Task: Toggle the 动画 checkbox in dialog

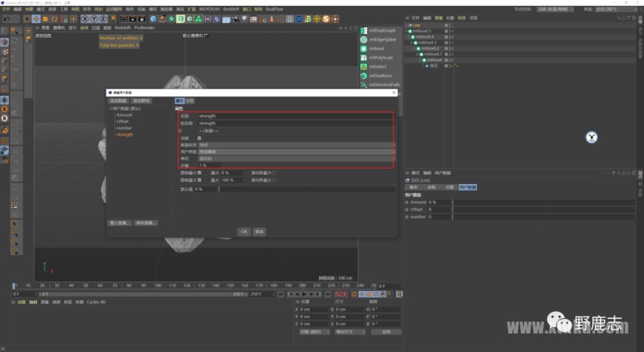Action: (200, 138)
